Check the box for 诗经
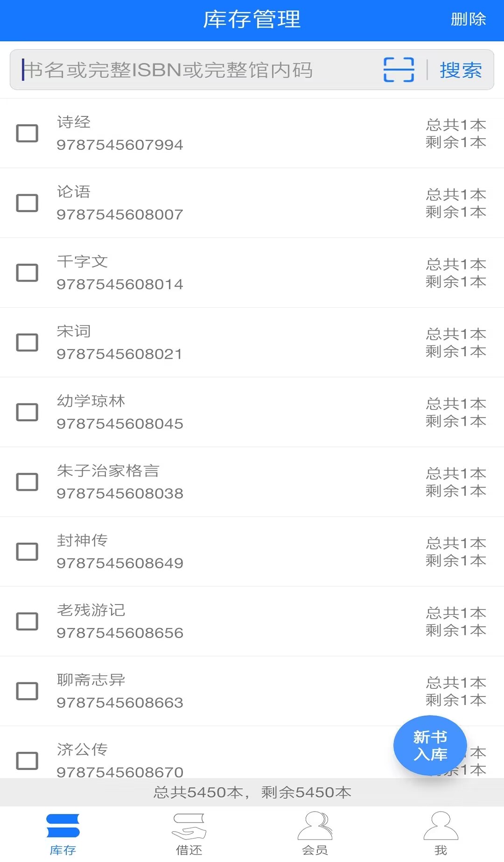Screen dimensions: 504x862 tap(27, 133)
